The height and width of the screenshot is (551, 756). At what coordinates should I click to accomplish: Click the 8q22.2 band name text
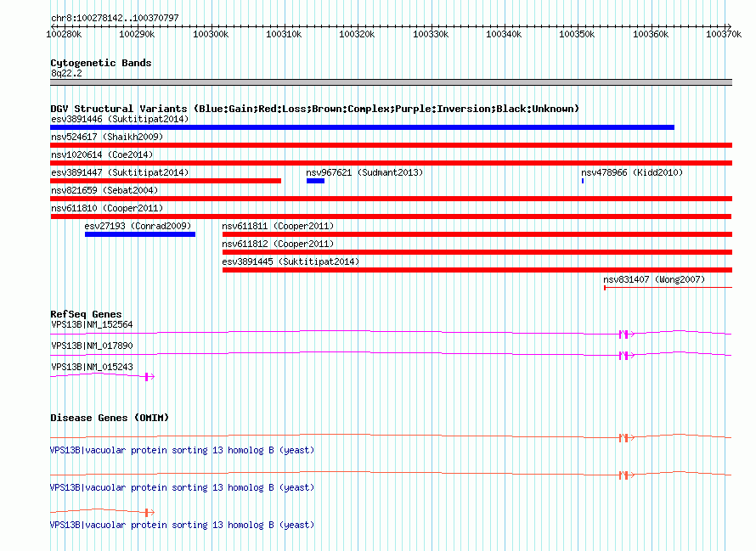pos(66,73)
